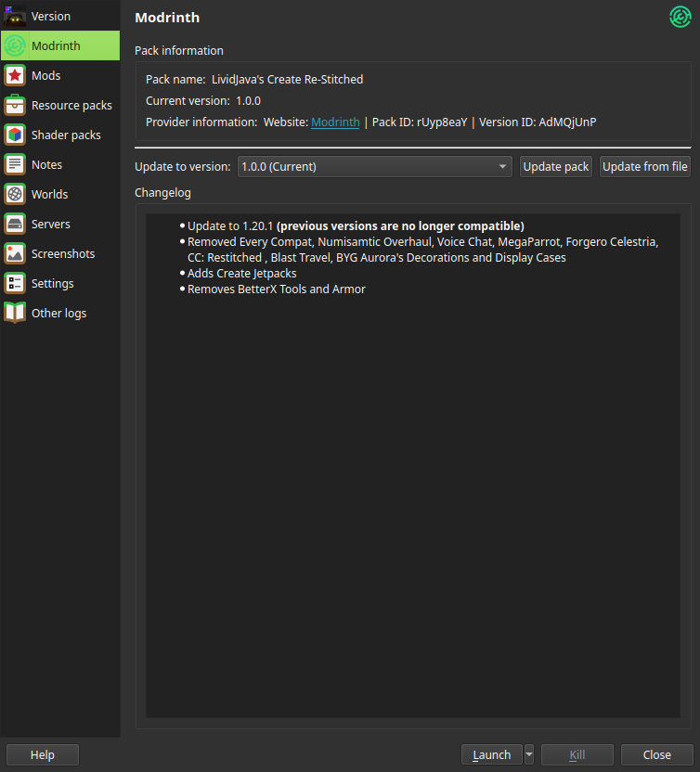Open the Mods page star icon

(x=15, y=75)
